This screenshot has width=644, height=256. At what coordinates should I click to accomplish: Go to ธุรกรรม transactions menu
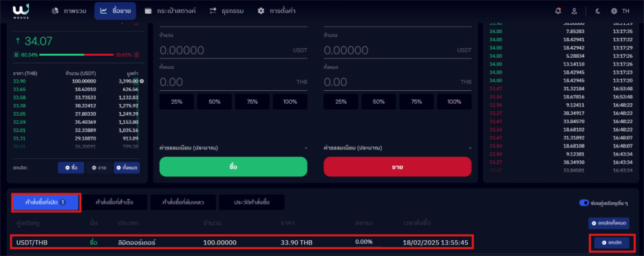coord(226,11)
